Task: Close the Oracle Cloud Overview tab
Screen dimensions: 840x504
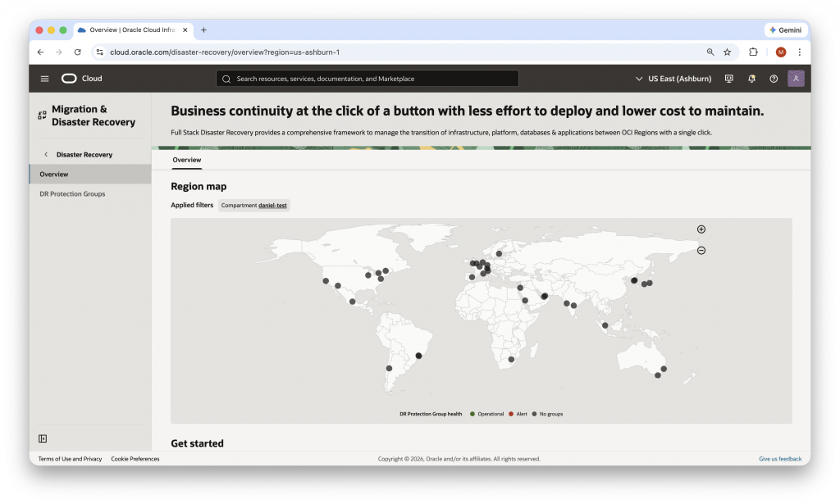Action: pos(185,30)
